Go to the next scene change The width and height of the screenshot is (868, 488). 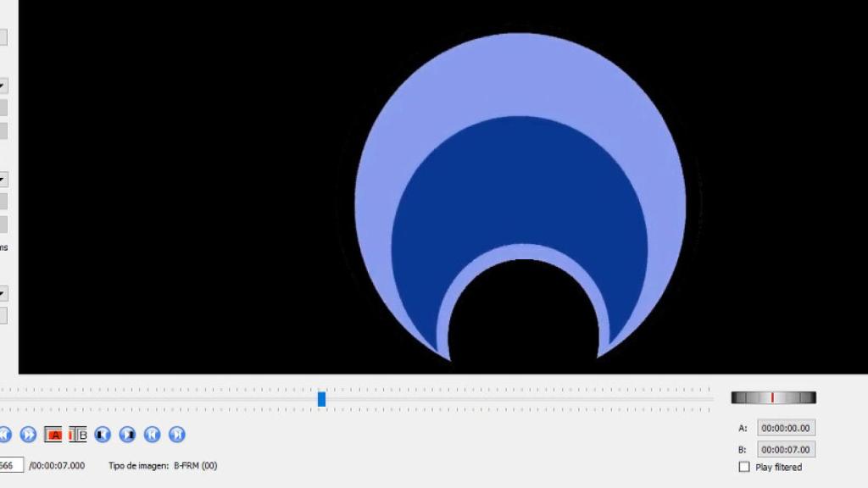[175, 435]
